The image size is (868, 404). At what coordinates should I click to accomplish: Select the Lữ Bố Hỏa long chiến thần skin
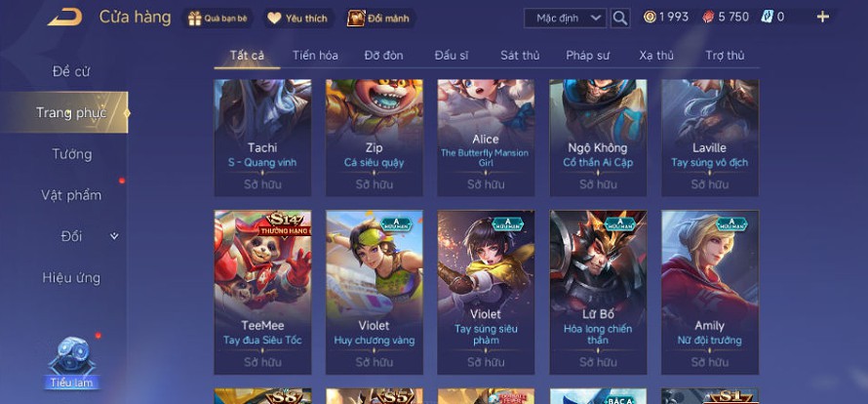point(598,292)
